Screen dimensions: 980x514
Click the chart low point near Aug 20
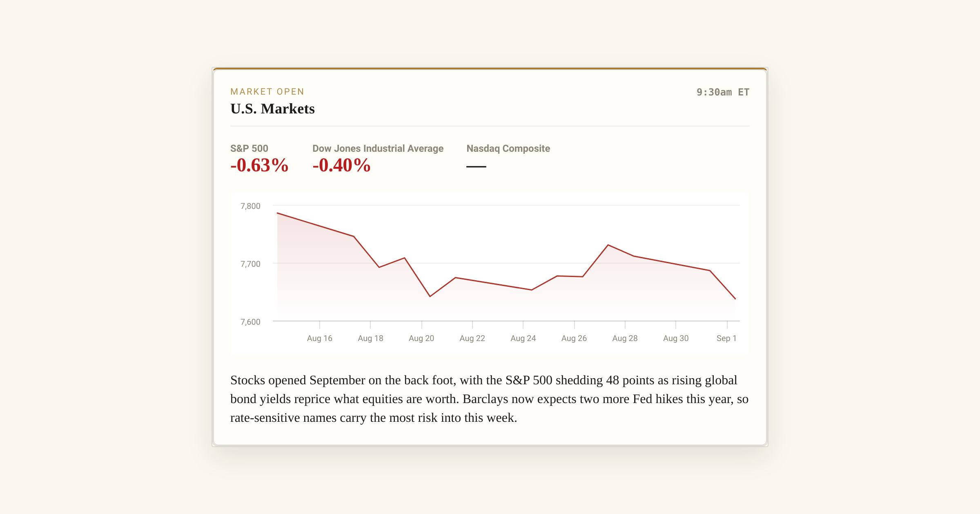(x=430, y=297)
